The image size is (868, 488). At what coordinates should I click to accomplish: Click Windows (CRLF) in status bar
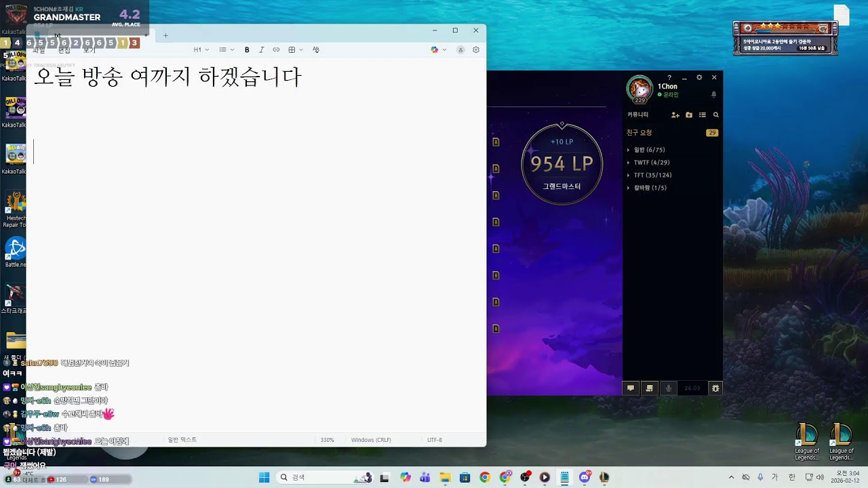371,440
